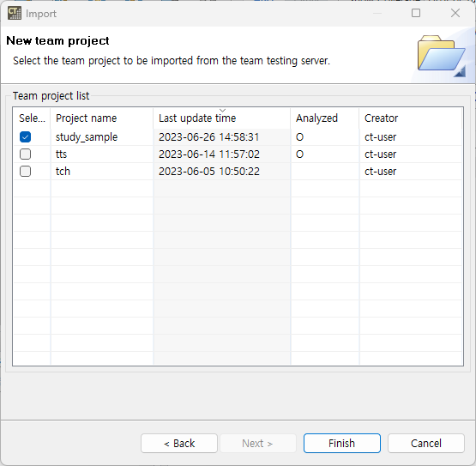Uncheck the study_sample project checkbox

(x=25, y=137)
